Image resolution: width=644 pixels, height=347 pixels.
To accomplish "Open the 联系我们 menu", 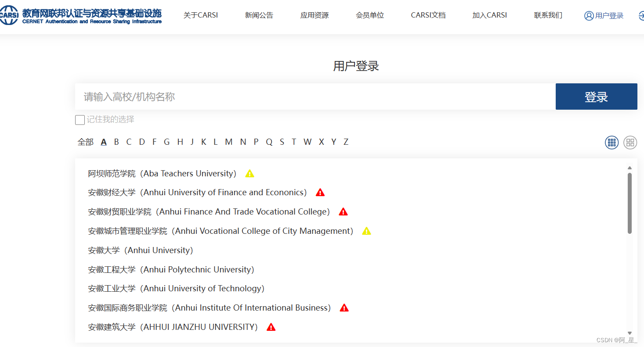I will point(548,15).
